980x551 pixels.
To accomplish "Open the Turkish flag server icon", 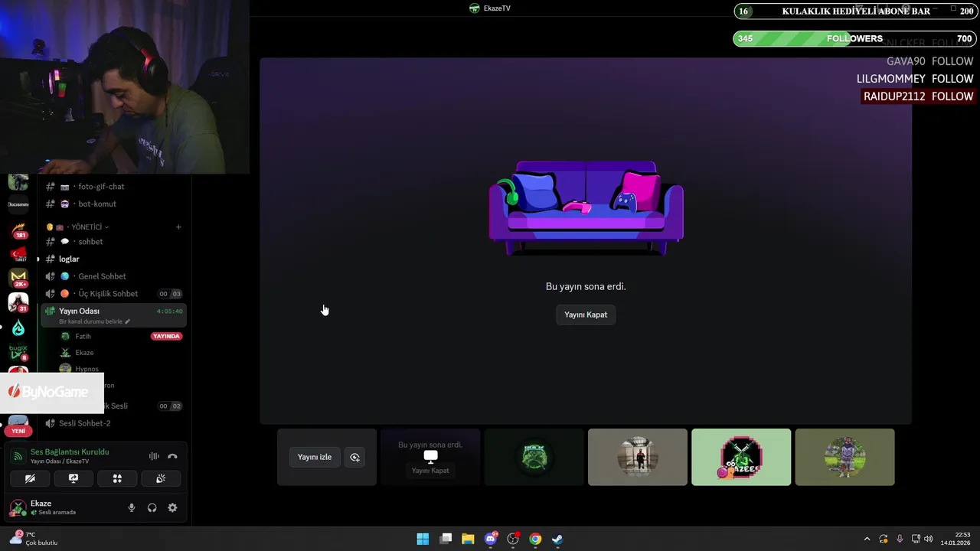I will (18, 255).
